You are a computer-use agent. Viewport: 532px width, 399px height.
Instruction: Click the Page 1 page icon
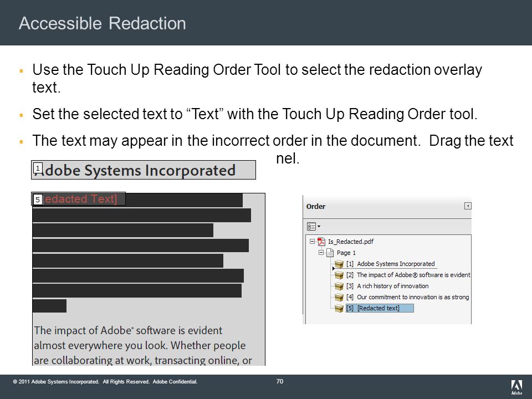point(330,253)
